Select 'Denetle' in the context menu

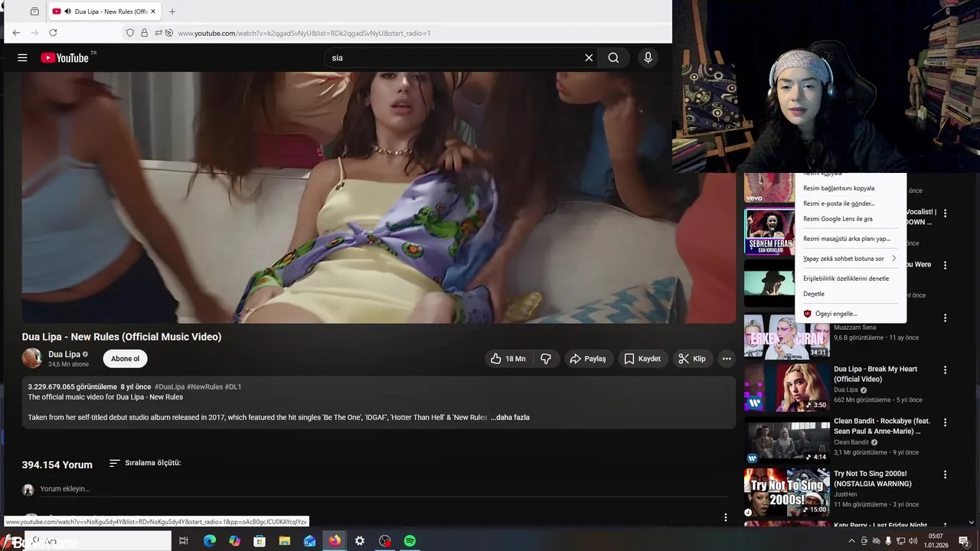coord(850,294)
